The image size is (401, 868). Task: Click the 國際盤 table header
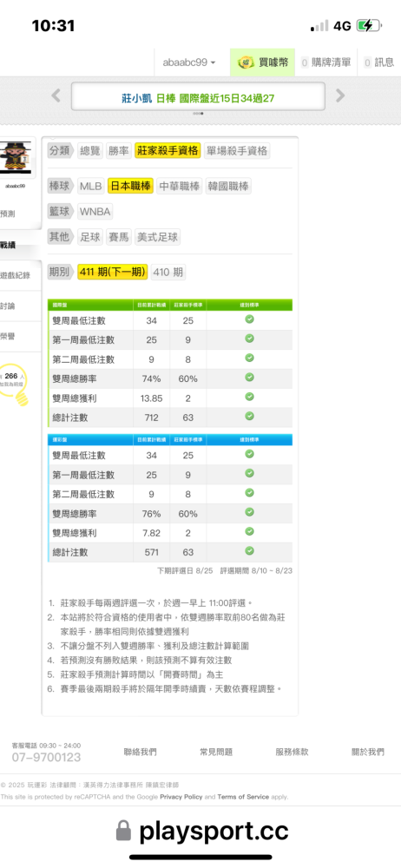pos(170,305)
